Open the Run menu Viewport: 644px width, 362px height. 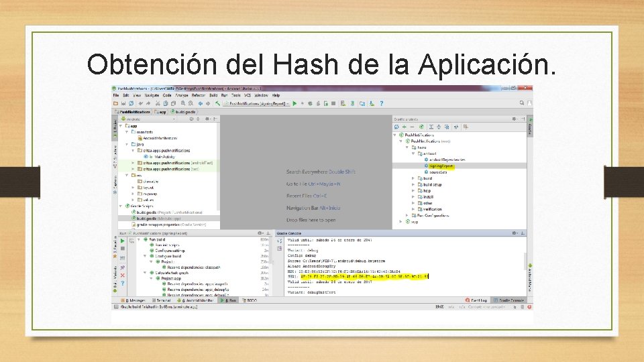point(224,95)
